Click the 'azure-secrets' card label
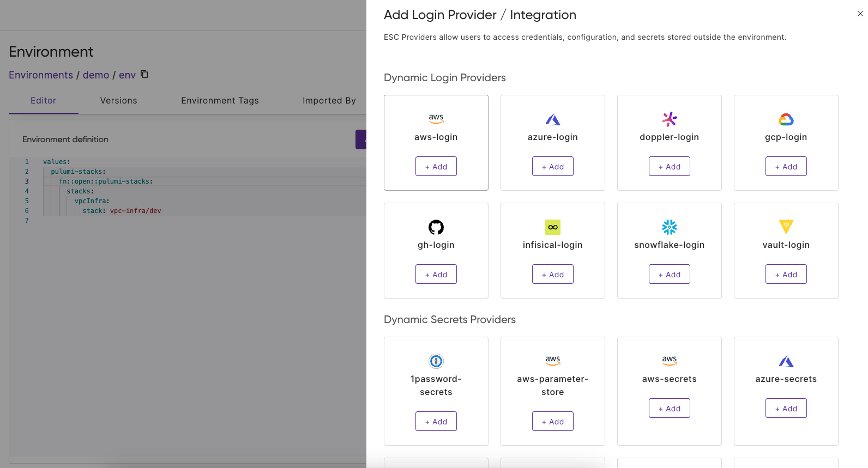Image resolution: width=868 pixels, height=468 pixels. click(786, 379)
